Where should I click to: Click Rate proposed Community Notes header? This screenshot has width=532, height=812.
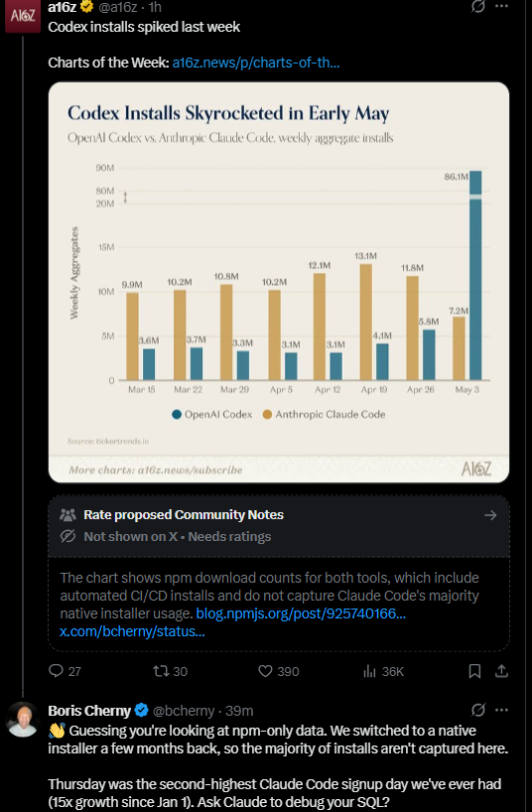click(x=184, y=515)
